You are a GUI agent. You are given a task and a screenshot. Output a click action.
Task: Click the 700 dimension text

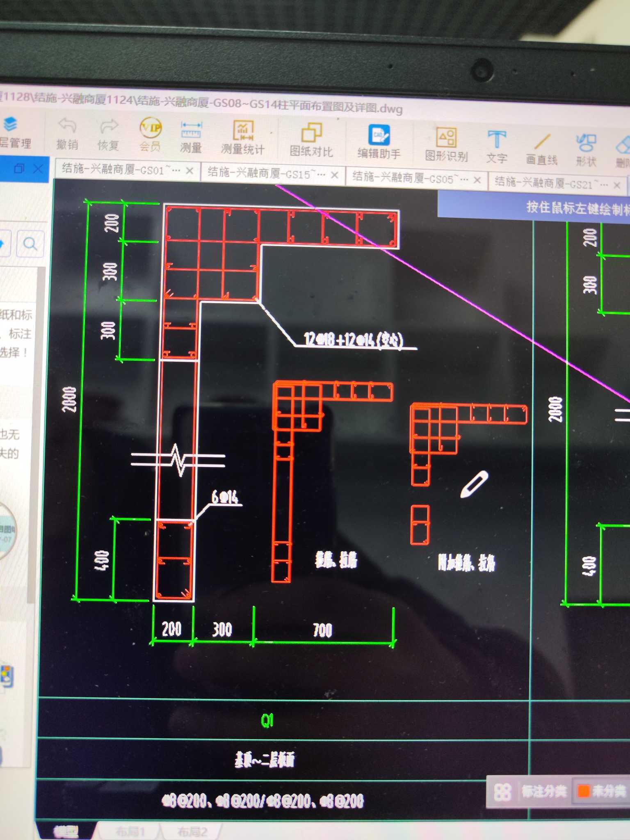322,630
